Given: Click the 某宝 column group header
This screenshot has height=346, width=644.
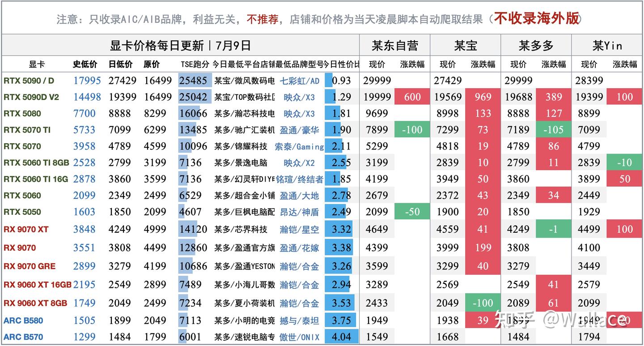Looking at the screenshot, I should (465, 45).
